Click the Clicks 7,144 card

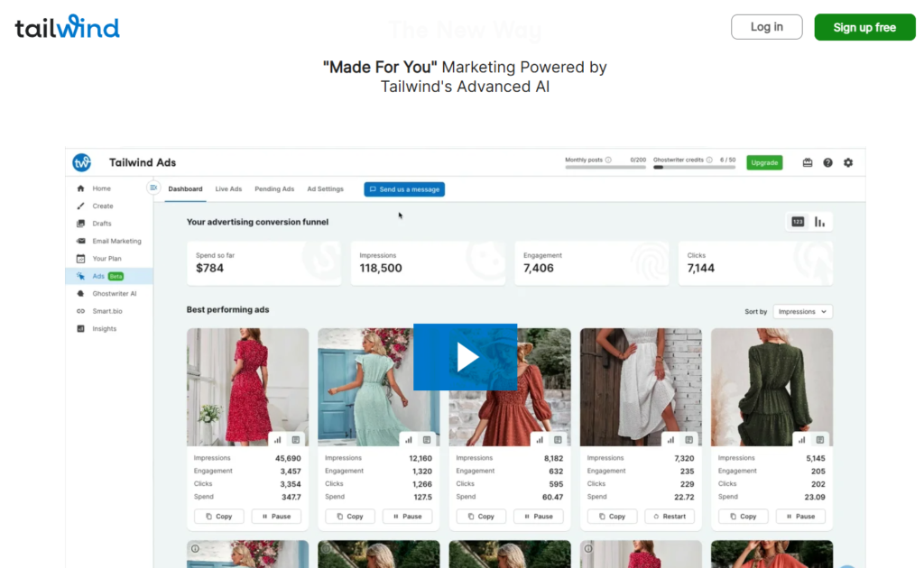[x=755, y=263]
